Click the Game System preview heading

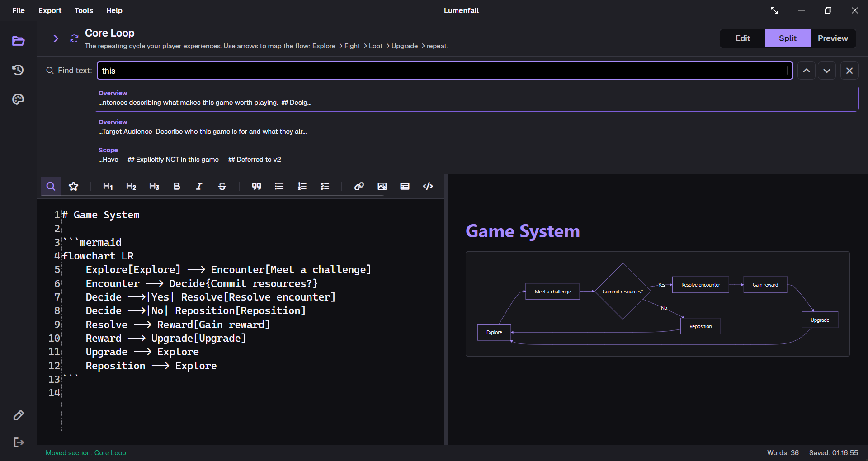[523, 231]
